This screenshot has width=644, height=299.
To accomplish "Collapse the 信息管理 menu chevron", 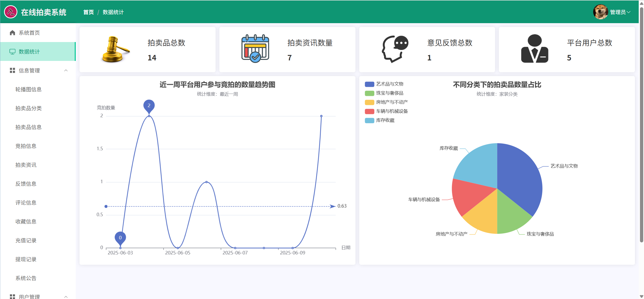I will pyautogui.click(x=66, y=70).
